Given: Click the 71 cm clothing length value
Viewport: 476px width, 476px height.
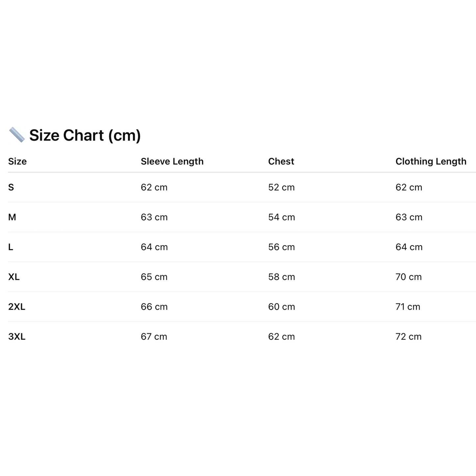Looking at the screenshot, I should pyautogui.click(x=408, y=307).
